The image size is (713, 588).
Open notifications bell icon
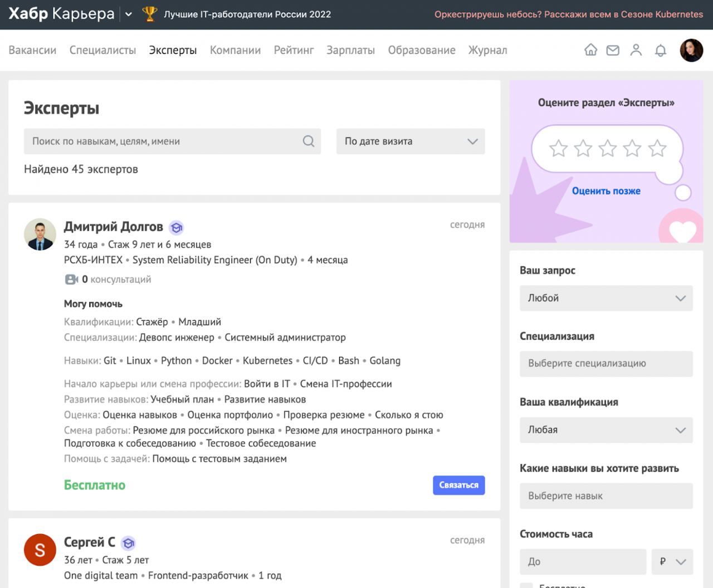660,51
